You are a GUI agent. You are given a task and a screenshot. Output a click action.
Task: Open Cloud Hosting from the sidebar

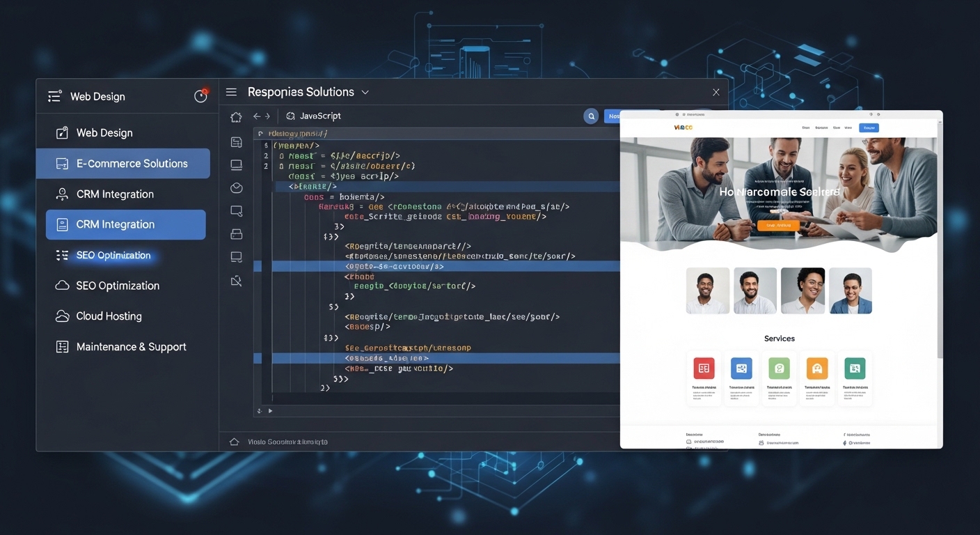(x=109, y=316)
